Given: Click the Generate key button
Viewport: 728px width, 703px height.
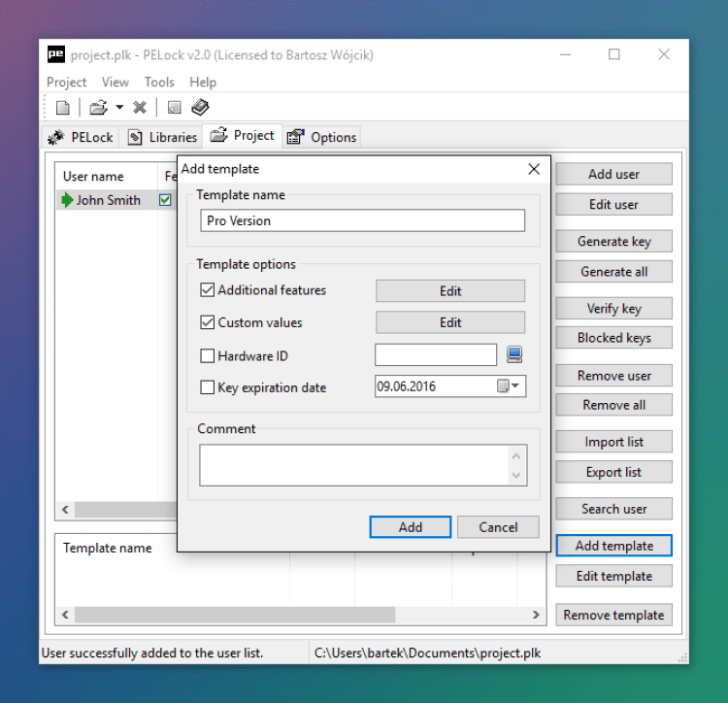Looking at the screenshot, I should tap(613, 242).
